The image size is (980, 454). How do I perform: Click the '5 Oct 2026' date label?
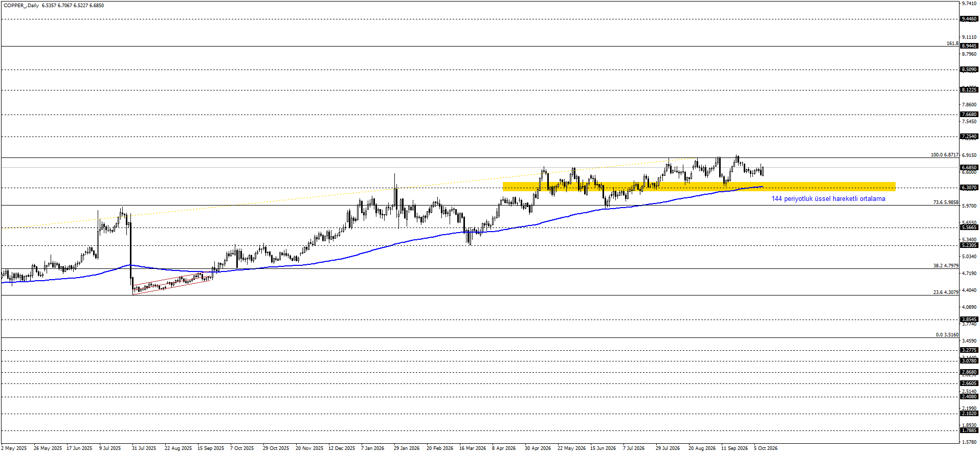pyautogui.click(x=766, y=448)
